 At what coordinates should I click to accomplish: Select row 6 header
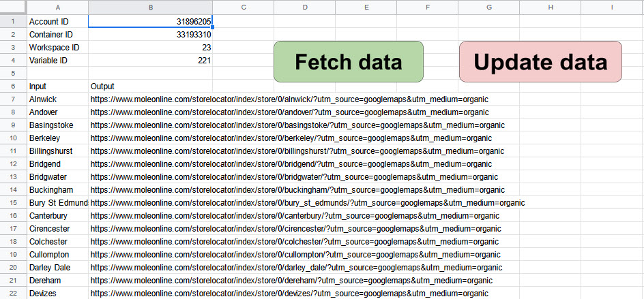coord(13,86)
